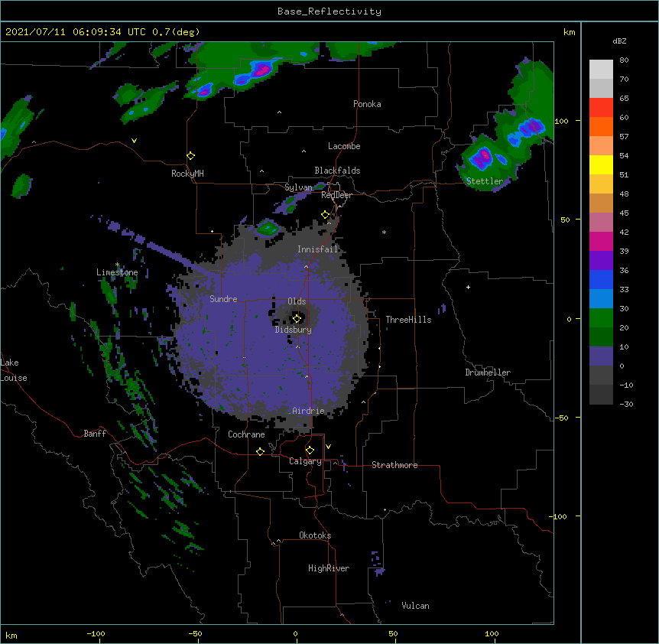Click the white asterisk marker above Limestone

click(117, 265)
